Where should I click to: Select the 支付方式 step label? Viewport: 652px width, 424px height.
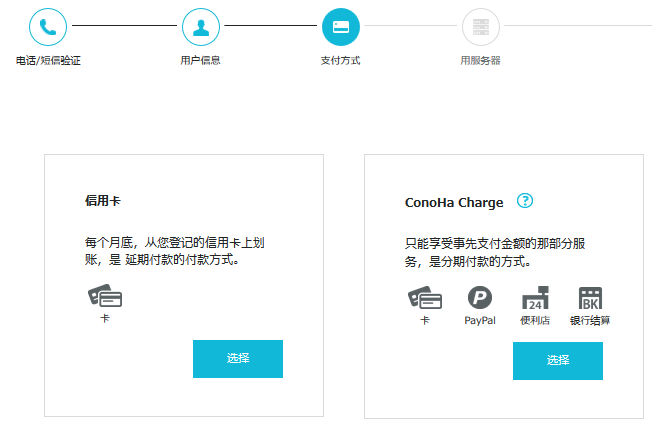tap(340, 61)
